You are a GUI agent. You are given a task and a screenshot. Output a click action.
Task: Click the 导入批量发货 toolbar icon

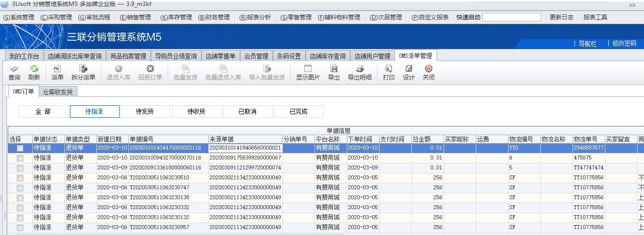[267, 73]
